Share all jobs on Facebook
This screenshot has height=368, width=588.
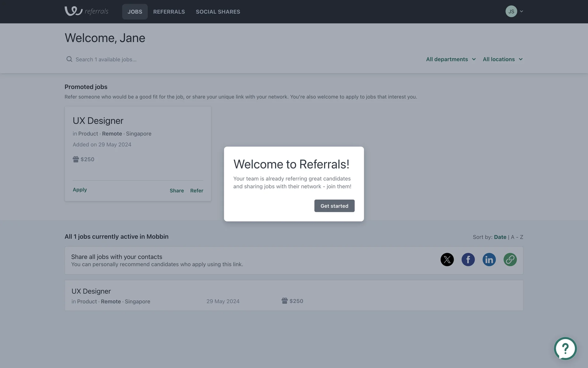468,259
